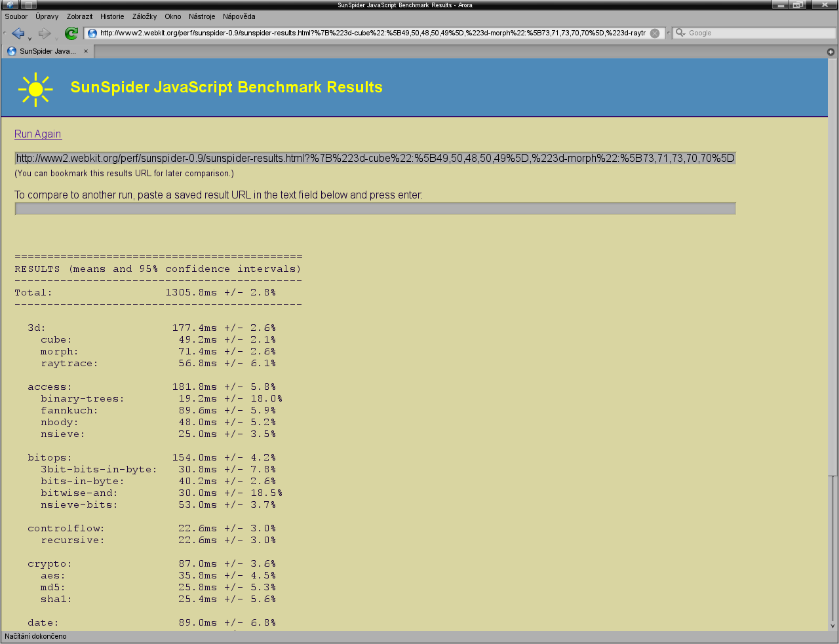The height and width of the screenshot is (644, 839).
Task: Click the SunSpider tab favicon
Action: point(12,51)
